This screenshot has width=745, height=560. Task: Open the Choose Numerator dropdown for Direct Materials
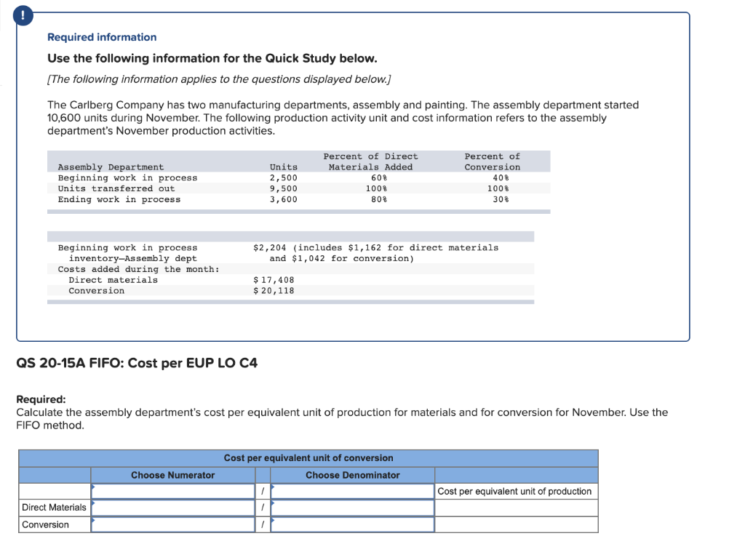pos(172,507)
